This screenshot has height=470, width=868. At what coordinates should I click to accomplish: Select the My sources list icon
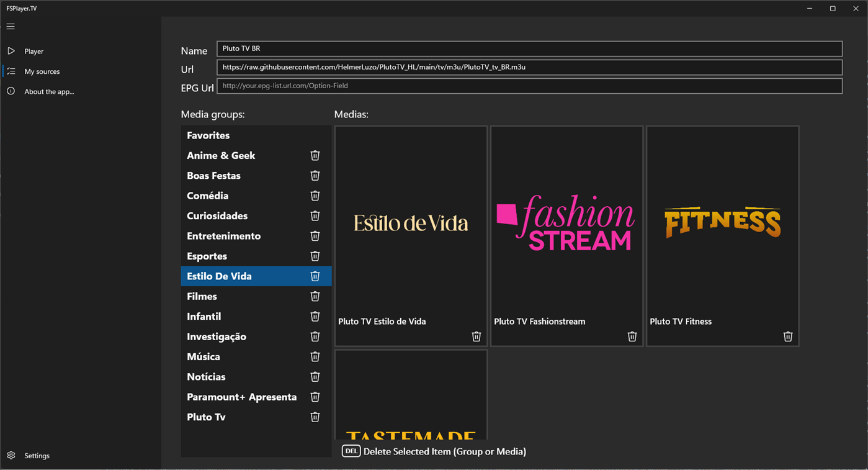pyautogui.click(x=11, y=71)
